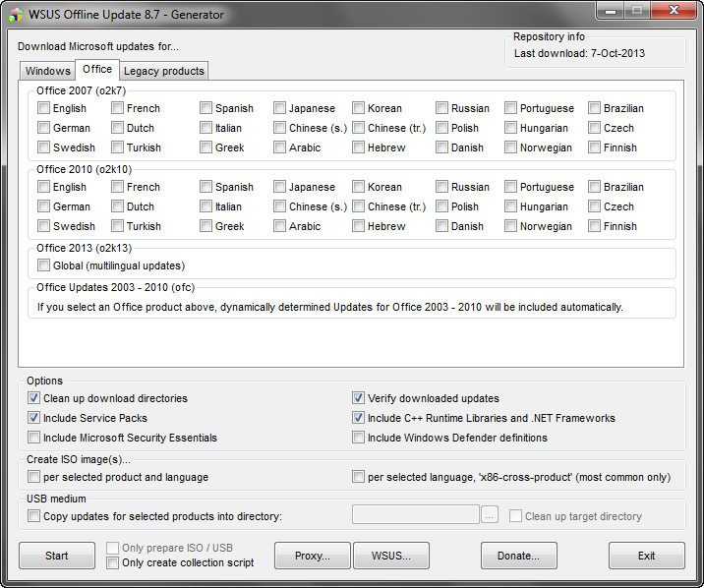The height and width of the screenshot is (588, 704).
Task: Tick Brazilian for Office 2007
Action: 594,108
